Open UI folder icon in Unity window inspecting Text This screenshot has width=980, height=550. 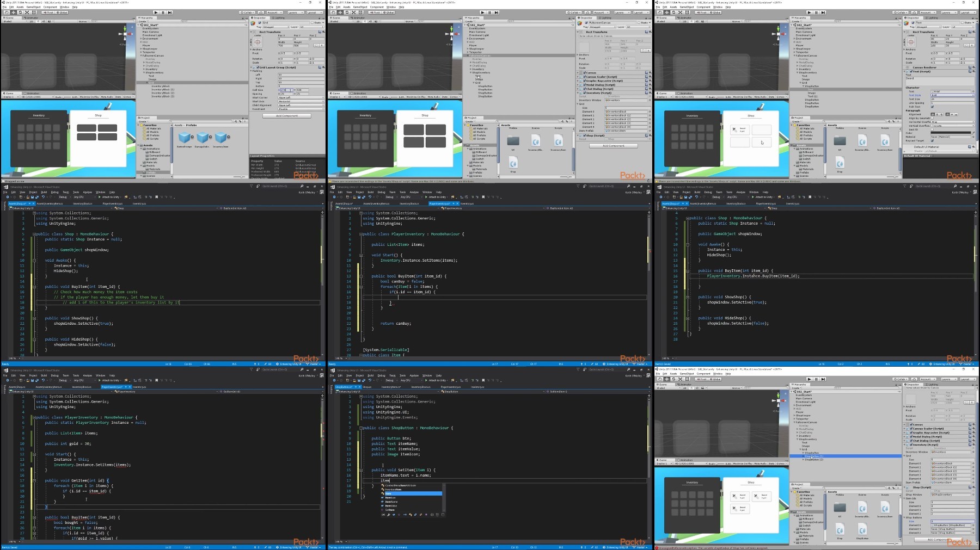coord(840,140)
